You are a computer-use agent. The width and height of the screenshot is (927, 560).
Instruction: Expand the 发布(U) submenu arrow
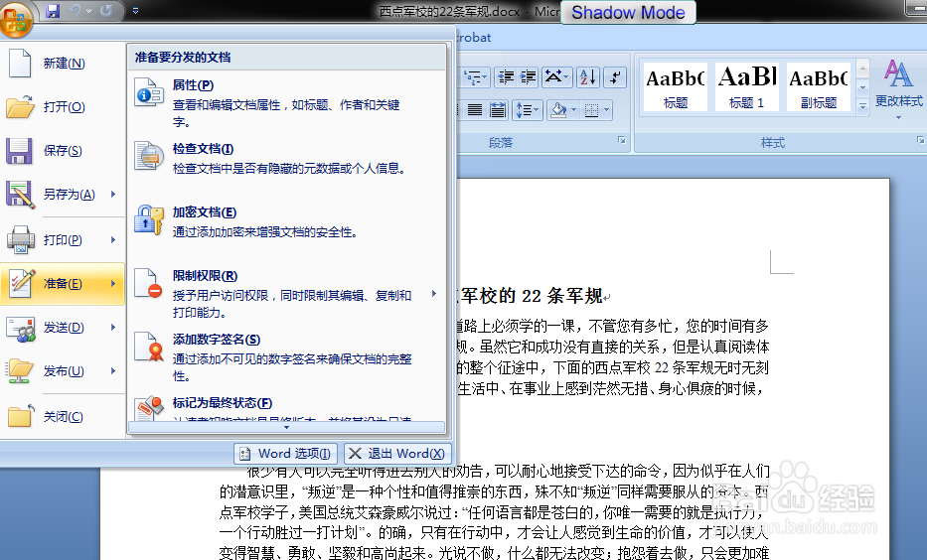pyautogui.click(x=113, y=370)
